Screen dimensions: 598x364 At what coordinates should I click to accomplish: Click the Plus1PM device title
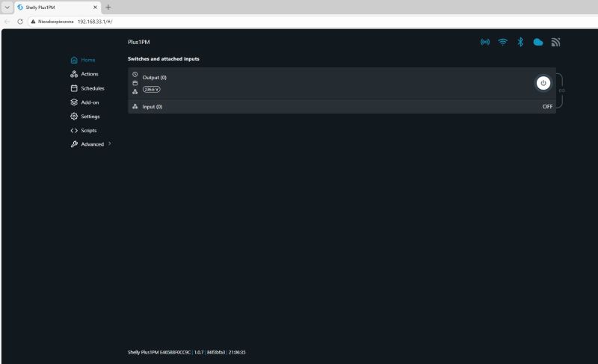click(139, 42)
